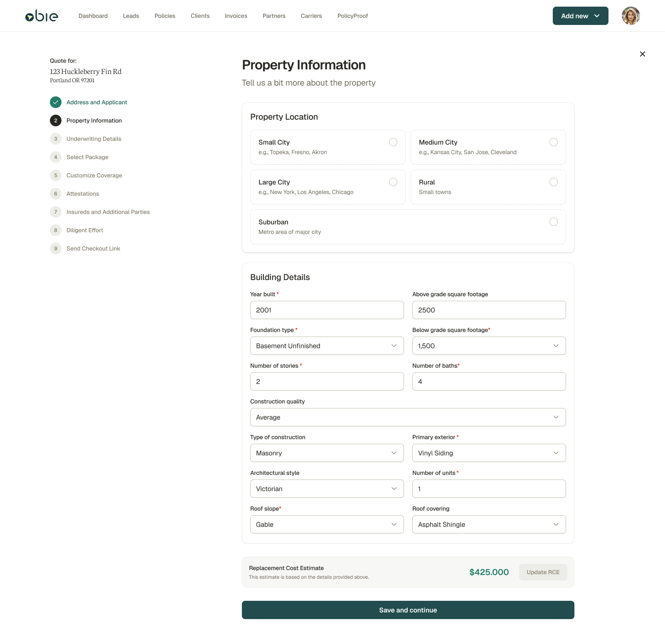Open the profile avatar menu

point(631,16)
